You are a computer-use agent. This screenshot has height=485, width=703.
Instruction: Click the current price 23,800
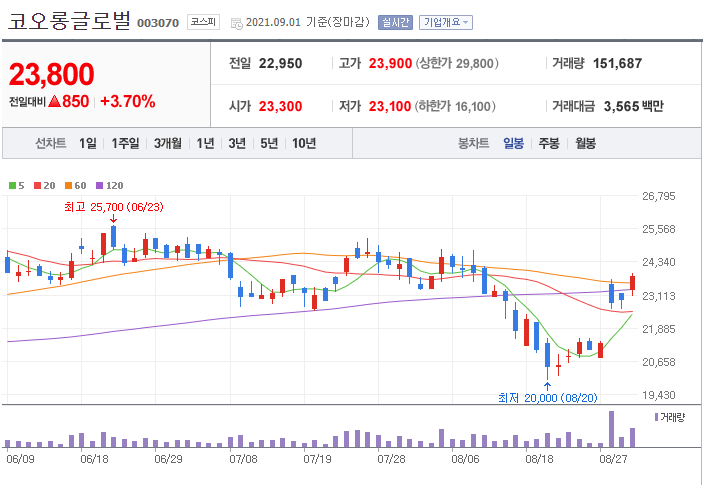pyautogui.click(x=52, y=74)
